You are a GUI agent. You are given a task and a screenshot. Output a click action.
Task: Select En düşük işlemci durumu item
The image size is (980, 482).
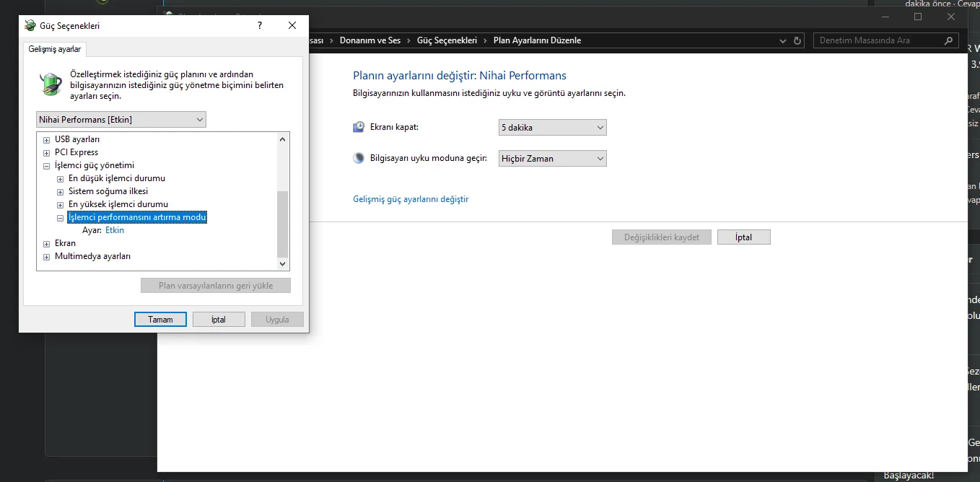pyautogui.click(x=117, y=178)
